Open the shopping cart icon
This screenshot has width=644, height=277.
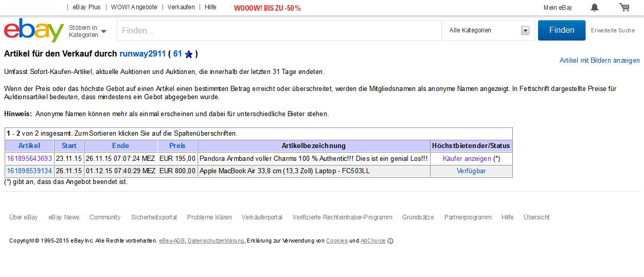click(624, 7)
